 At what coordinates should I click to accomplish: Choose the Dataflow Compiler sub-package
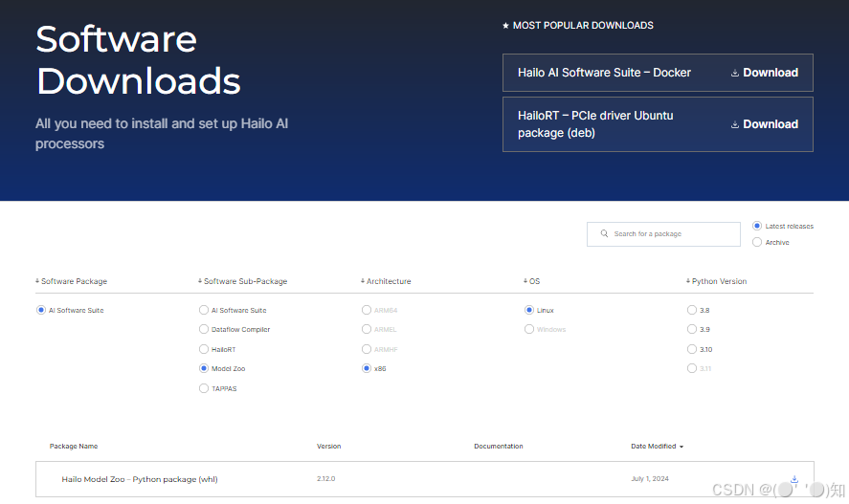(x=204, y=329)
